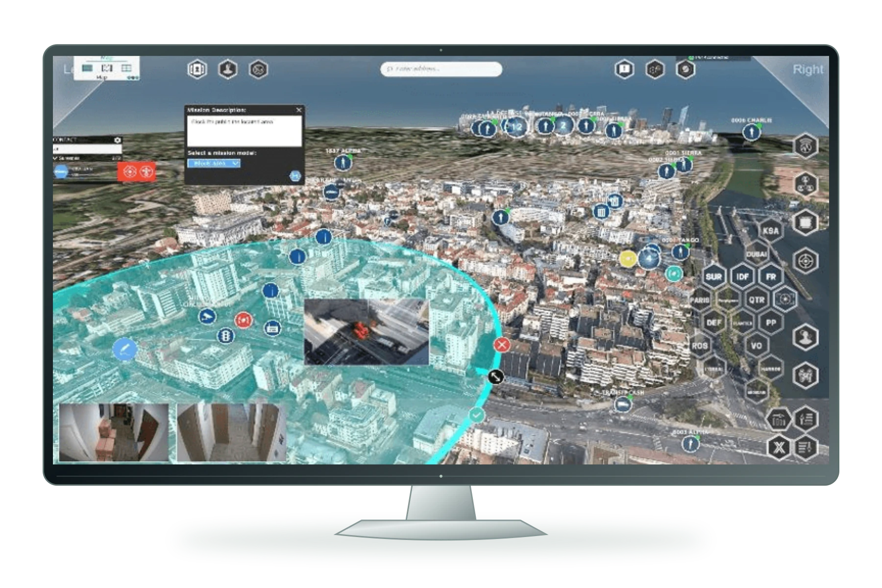This screenshot has height=588, width=882.
Task: Open the radar signal hexagon on right sidebar
Action: [x=806, y=146]
